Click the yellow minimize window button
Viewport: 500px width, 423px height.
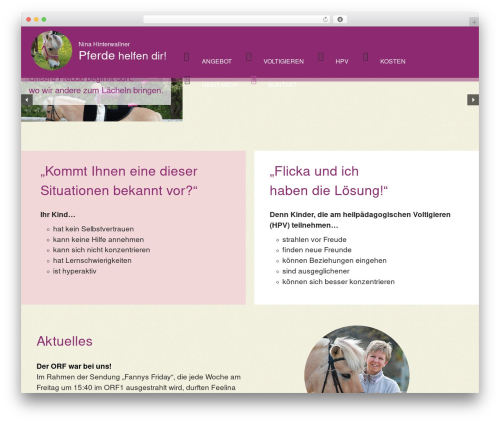[x=36, y=20]
